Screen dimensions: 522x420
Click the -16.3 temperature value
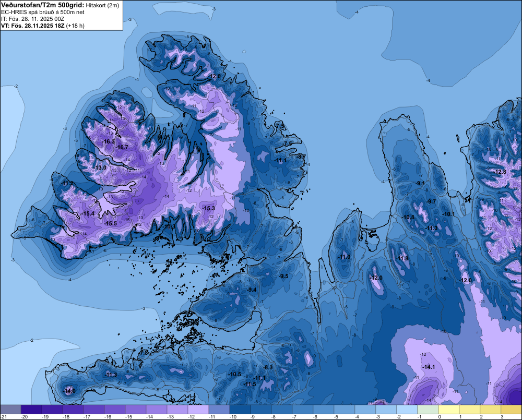point(109,141)
